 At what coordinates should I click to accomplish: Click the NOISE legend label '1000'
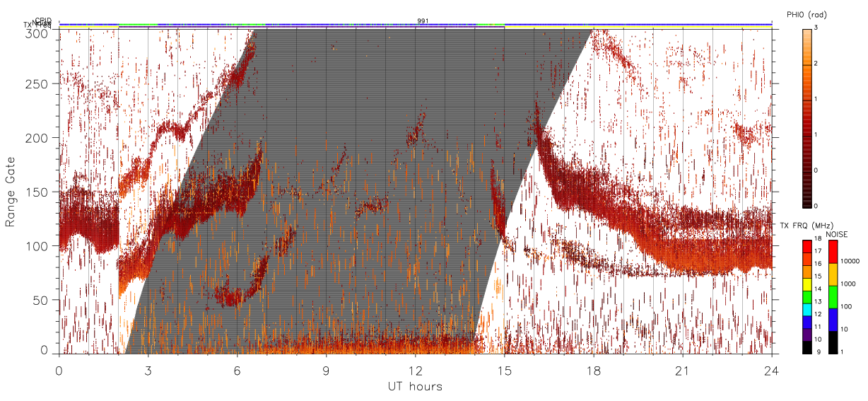pos(848,284)
